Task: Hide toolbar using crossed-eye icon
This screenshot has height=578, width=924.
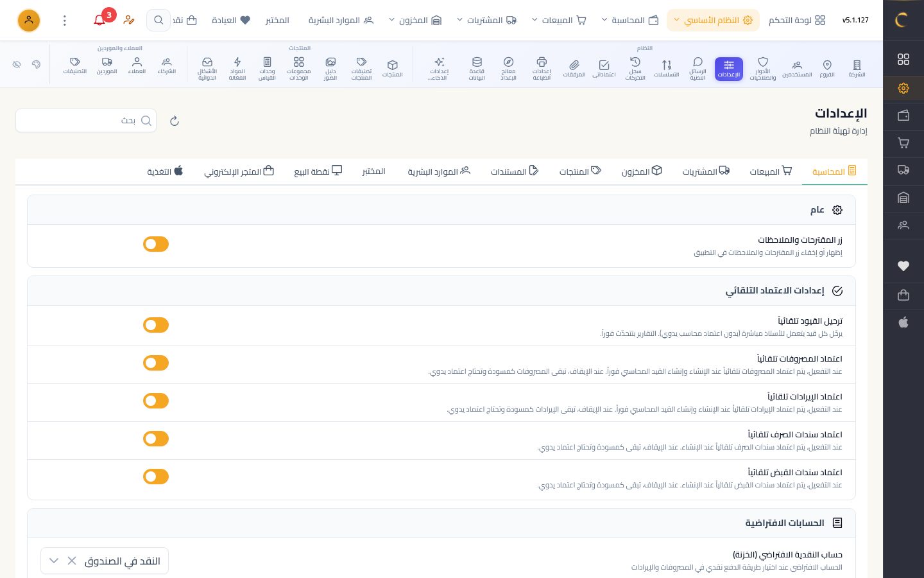Action: coord(17,64)
